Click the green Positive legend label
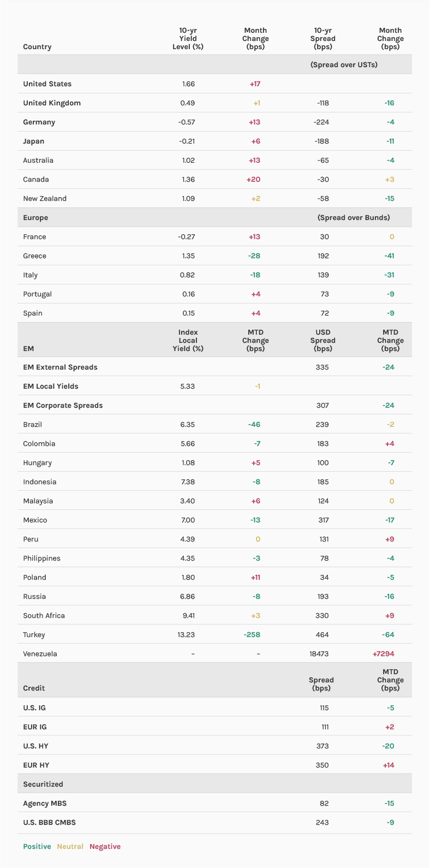The image size is (430, 868). 37,847
